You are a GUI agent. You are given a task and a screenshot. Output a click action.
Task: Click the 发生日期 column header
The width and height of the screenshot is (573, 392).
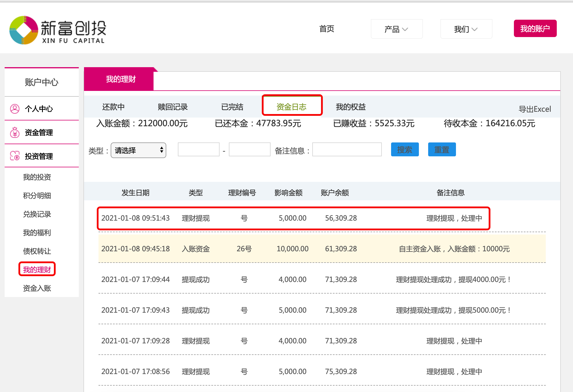click(136, 193)
